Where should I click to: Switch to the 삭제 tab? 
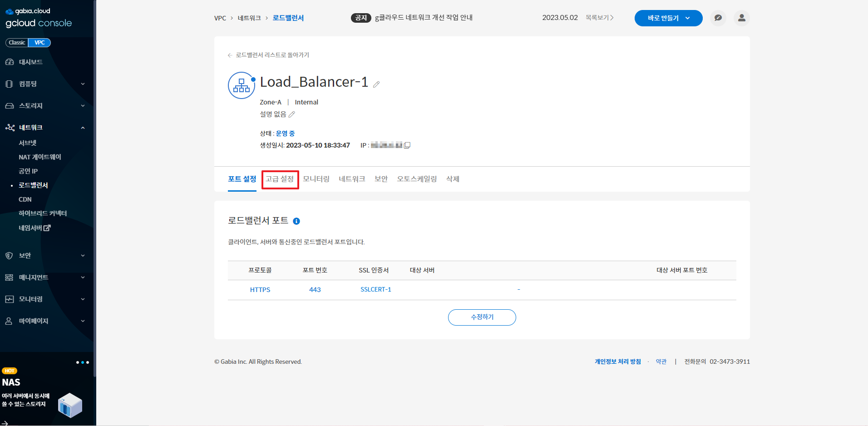pyautogui.click(x=453, y=179)
